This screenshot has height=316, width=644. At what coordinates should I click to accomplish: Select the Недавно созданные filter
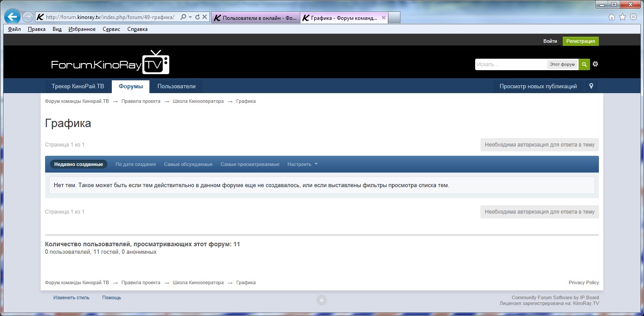[79, 164]
